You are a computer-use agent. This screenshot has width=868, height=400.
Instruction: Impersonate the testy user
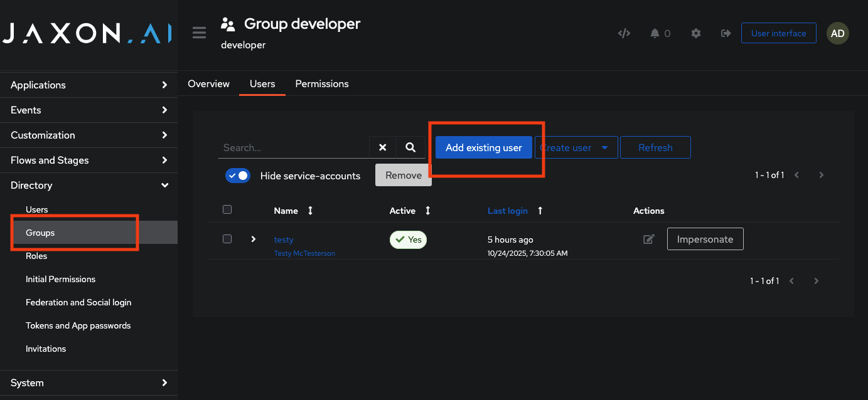point(705,239)
